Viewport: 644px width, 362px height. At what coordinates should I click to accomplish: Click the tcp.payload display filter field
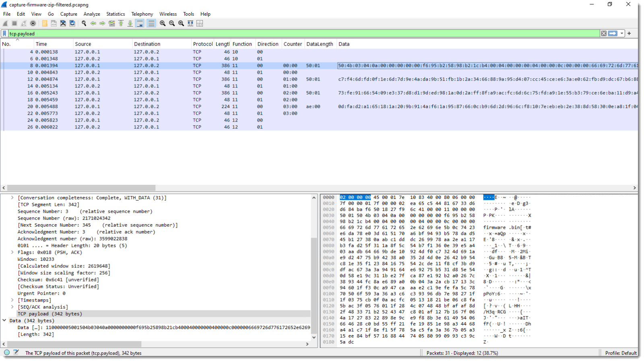(x=304, y=33)
